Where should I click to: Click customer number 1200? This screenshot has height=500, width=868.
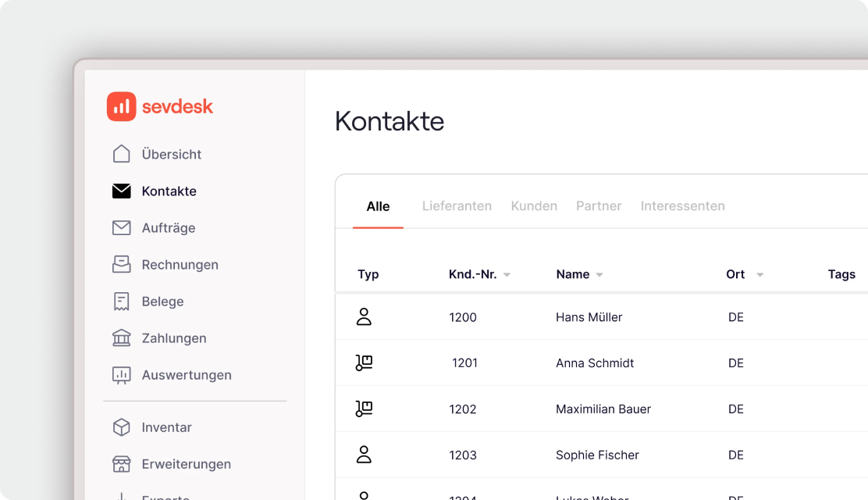(x=463, y=318)
